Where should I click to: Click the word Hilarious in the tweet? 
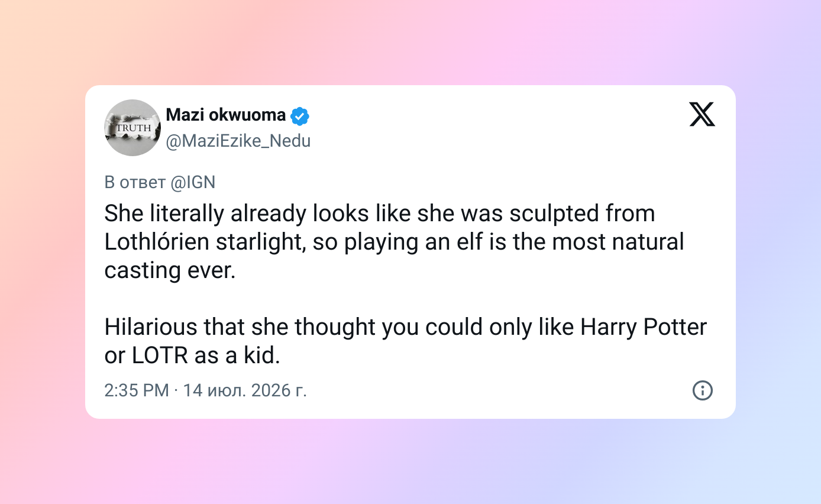(x=150, y=327)
